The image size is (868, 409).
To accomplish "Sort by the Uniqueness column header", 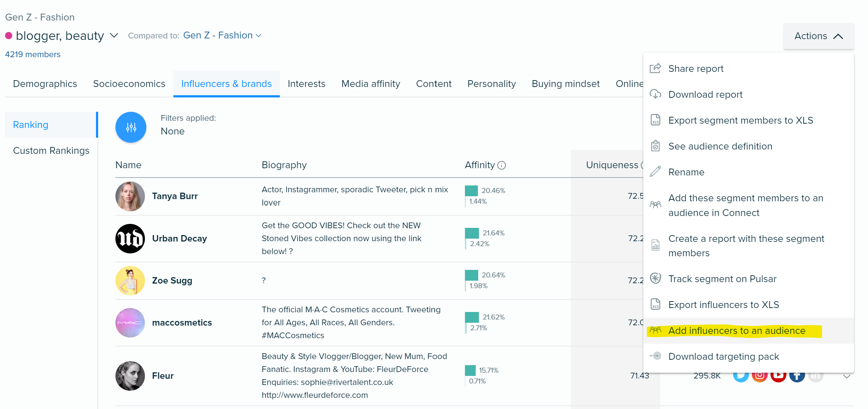I will [612, 165].
